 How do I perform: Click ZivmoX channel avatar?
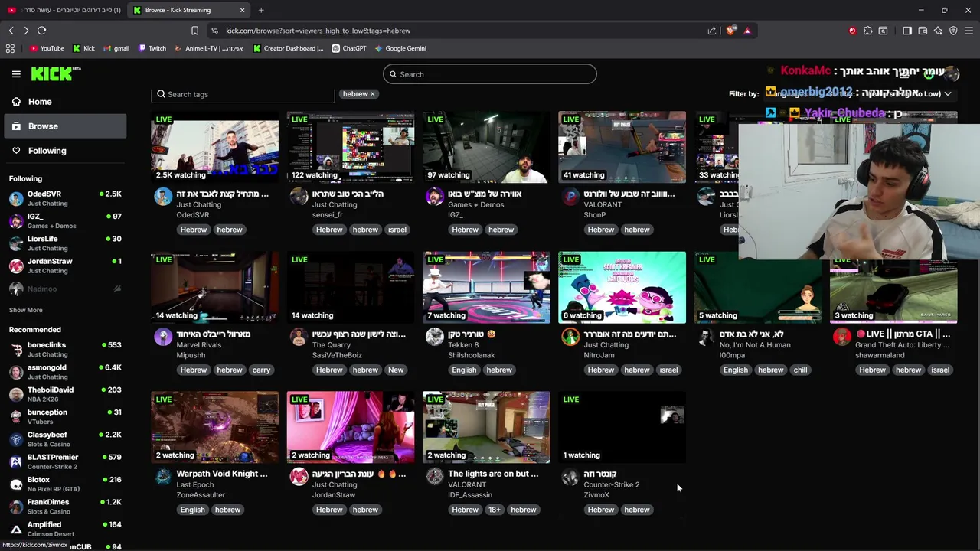point(570,477)
